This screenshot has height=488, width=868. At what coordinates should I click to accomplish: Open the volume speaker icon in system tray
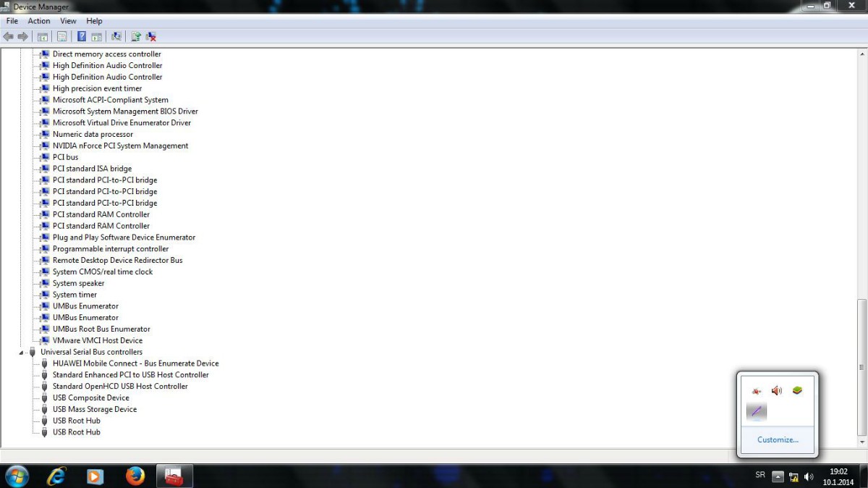click(809, 476)
